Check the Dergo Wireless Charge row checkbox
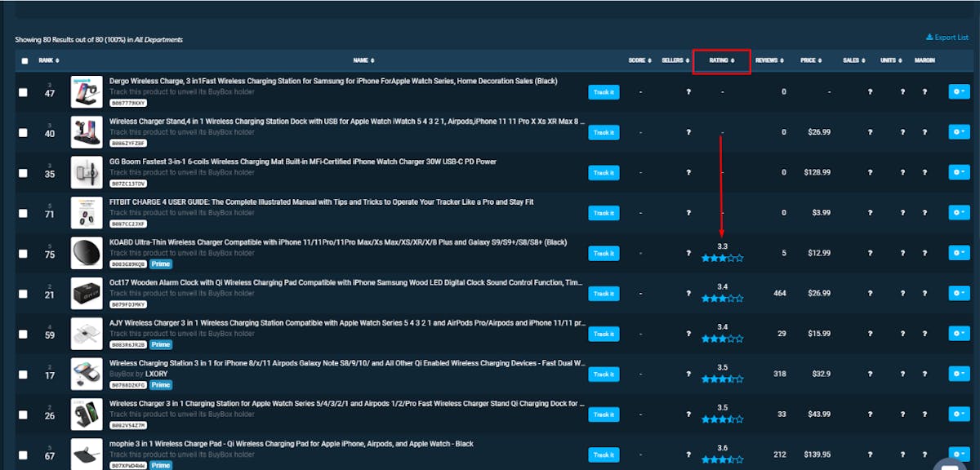This screenshot has height=470, width=980. pyautogui.click(x=23, y=92)
